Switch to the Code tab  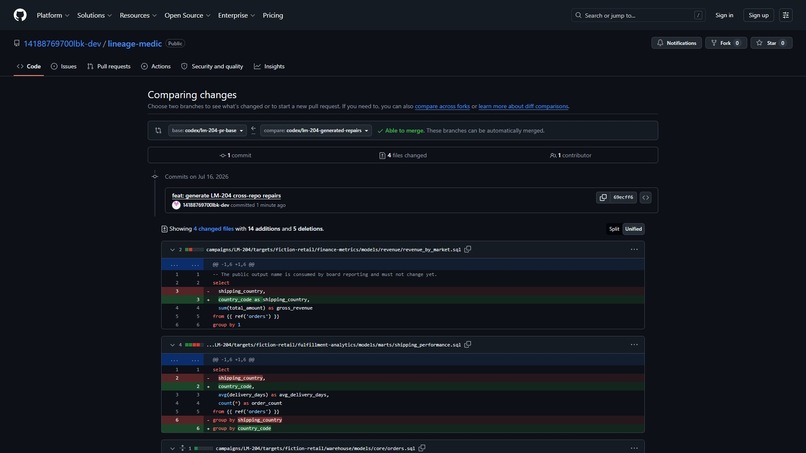29,66
